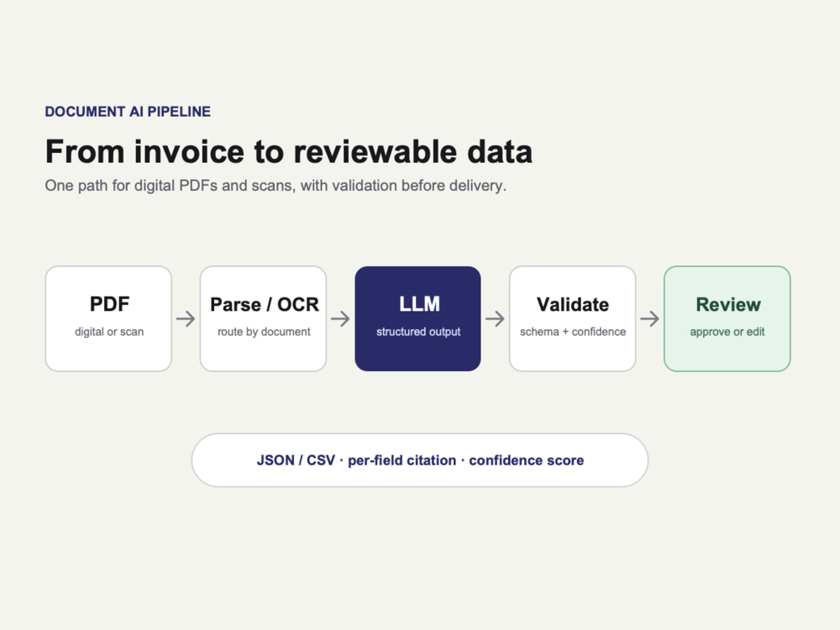Viewport: 840px width, 630px height.
Task: Open the green Review approve or edit card
Action: pyautogui.click(x=727, y=318)
